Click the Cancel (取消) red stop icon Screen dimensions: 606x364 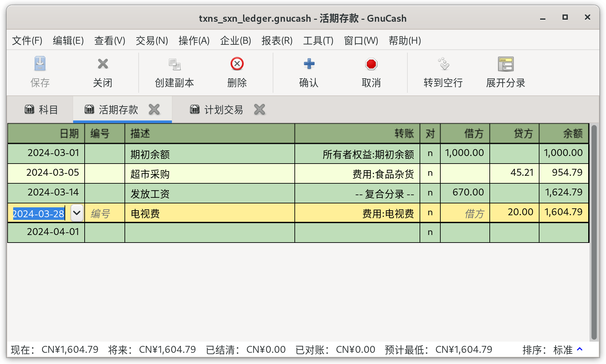(371, 64)
